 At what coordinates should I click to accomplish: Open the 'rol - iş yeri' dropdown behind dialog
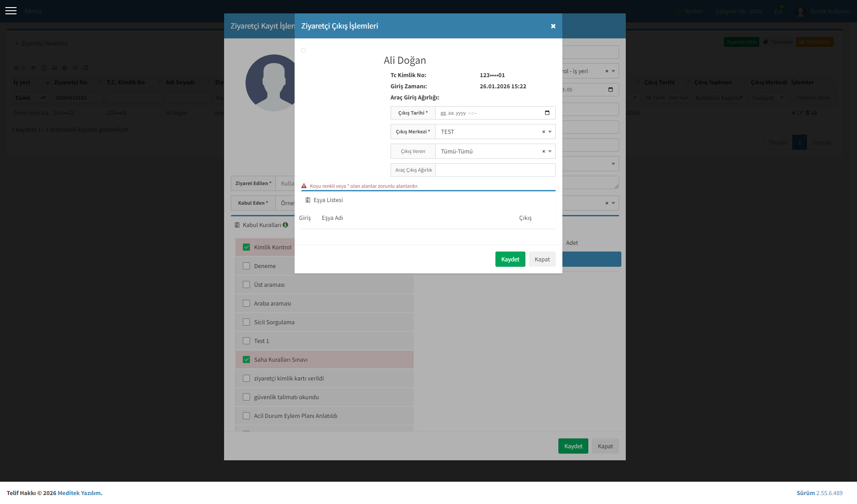(x=590, y=71)
